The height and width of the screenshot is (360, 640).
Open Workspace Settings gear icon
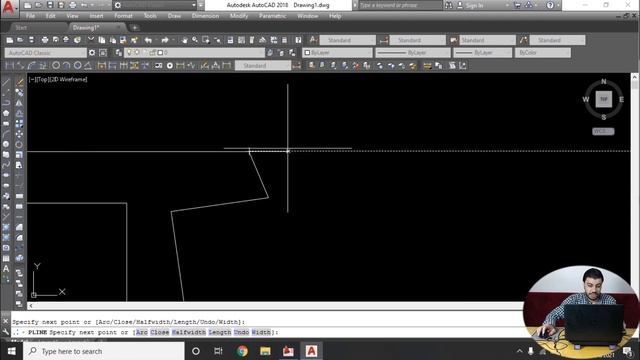[92, 53]
